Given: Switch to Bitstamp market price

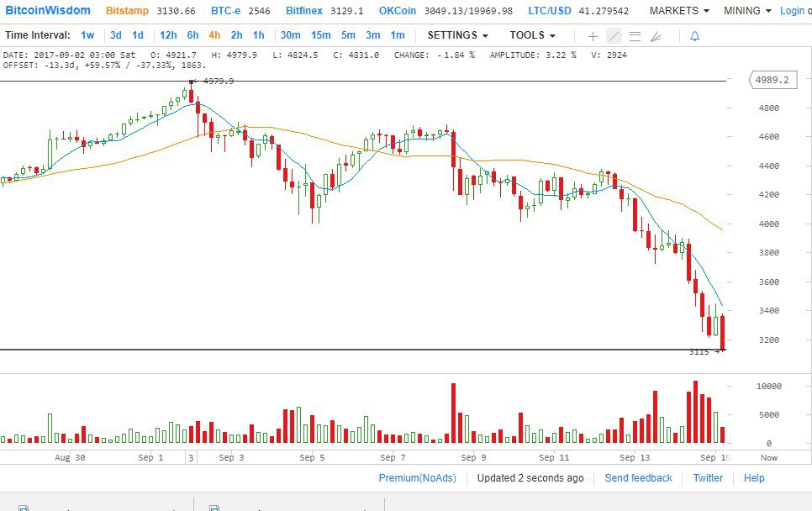Looking at the screenshot, I should click(x=127, y=11).
